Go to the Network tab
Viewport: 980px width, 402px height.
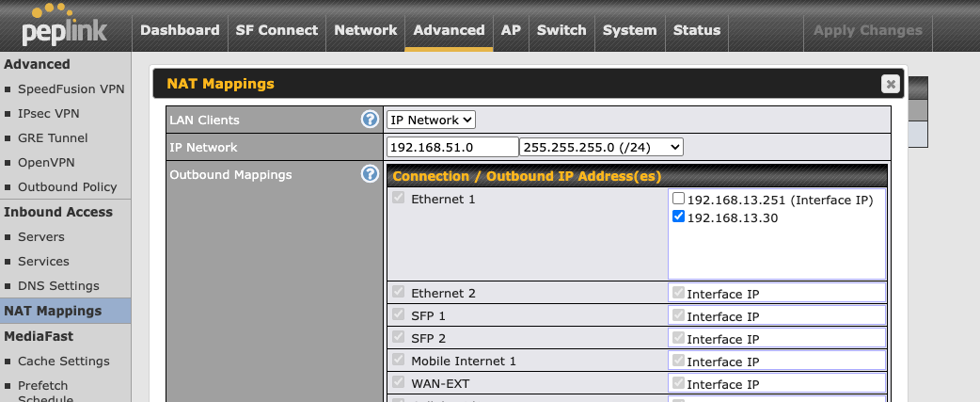coord(365,30)
